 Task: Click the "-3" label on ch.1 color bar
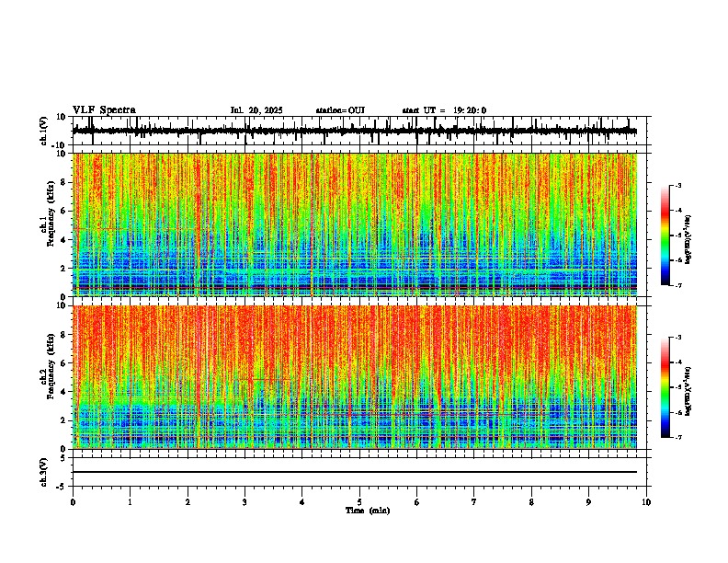pyautogui.click(x=677, y=185)
